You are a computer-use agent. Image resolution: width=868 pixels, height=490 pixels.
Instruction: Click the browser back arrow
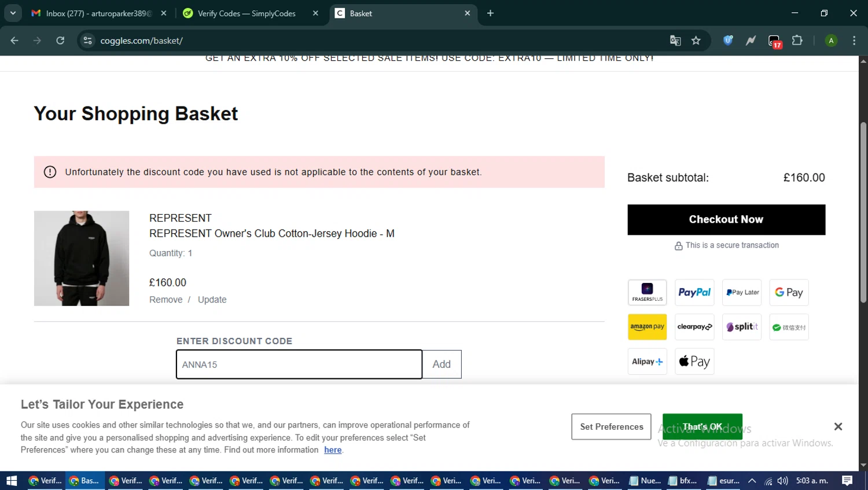(x=14, y=40)
